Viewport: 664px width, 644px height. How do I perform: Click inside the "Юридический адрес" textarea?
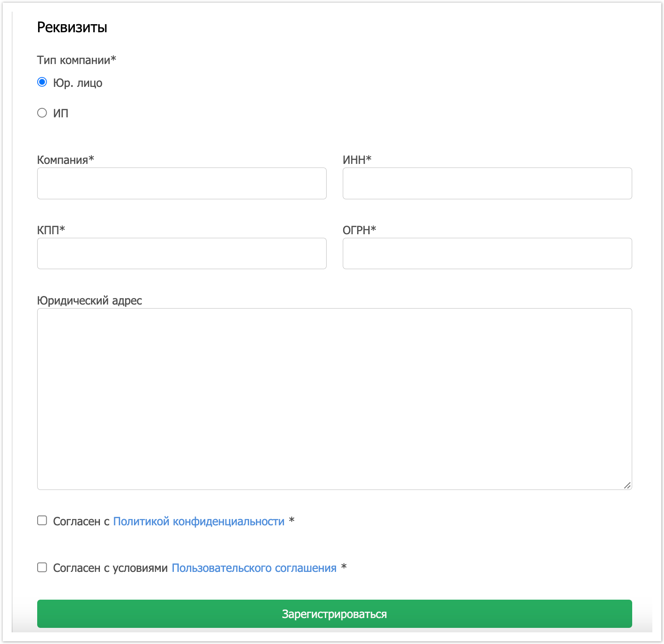(334, 399)
